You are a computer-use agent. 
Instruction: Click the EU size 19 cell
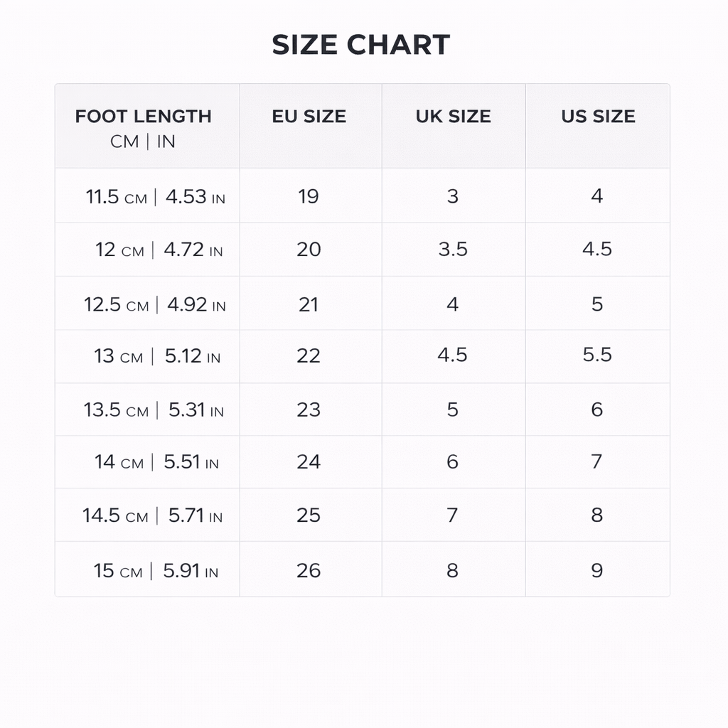[311, 196]
